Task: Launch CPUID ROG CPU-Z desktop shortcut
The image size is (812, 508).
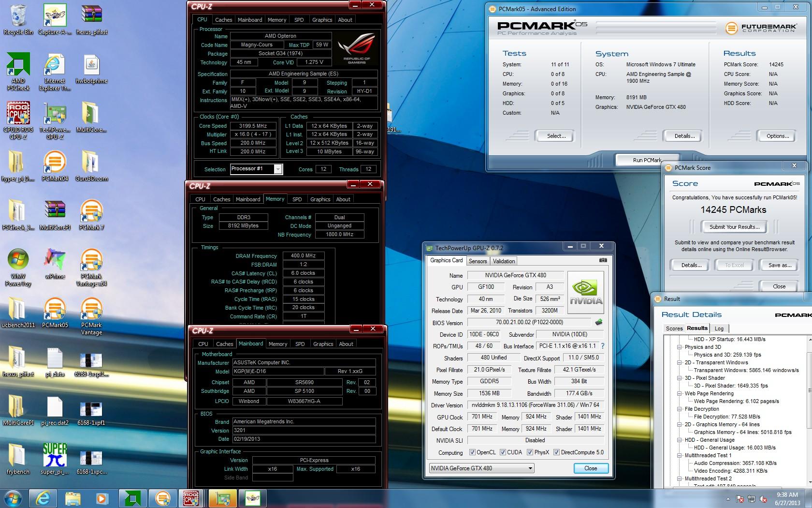Action: [x=18, y=120]
